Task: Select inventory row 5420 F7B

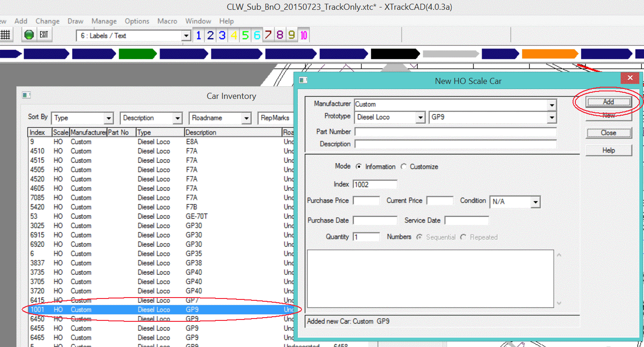Action: coord(161,207)
